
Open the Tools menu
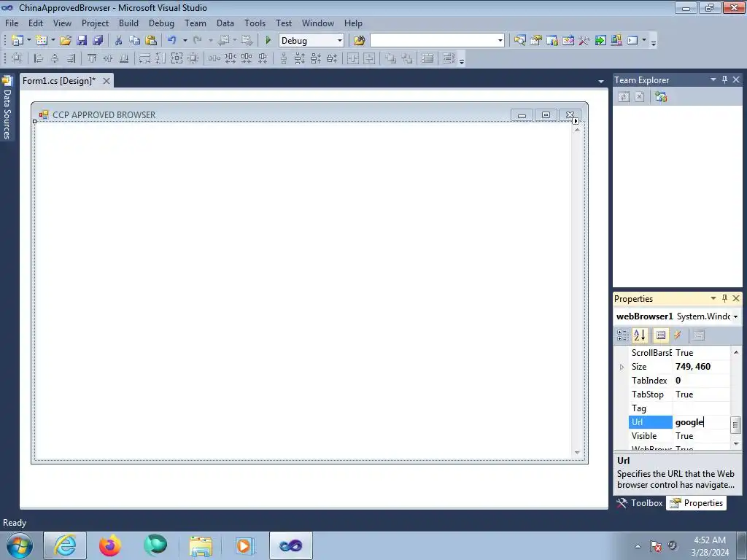pyautogui.click(x=255, y=23)
